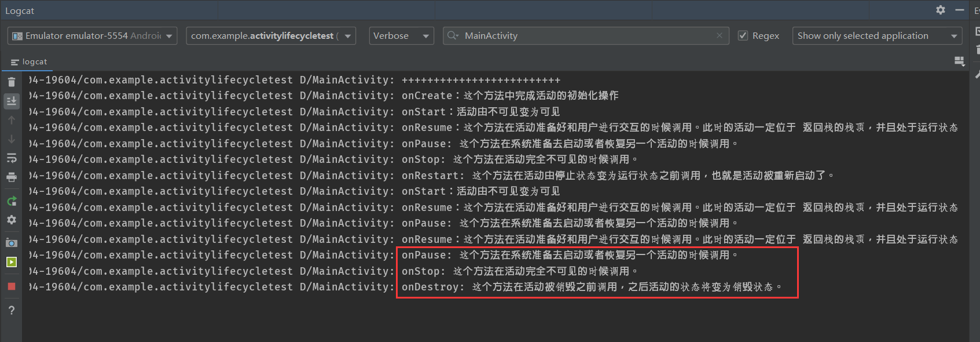This screenshot has width=980, height=342.
Task: Open help via question mark icon
Action: (11, 311)
